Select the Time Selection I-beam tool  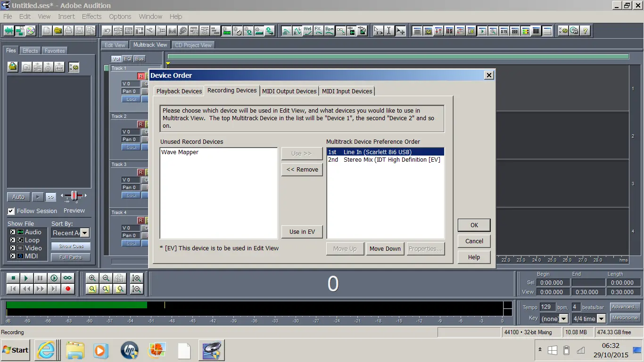(389, 31)
